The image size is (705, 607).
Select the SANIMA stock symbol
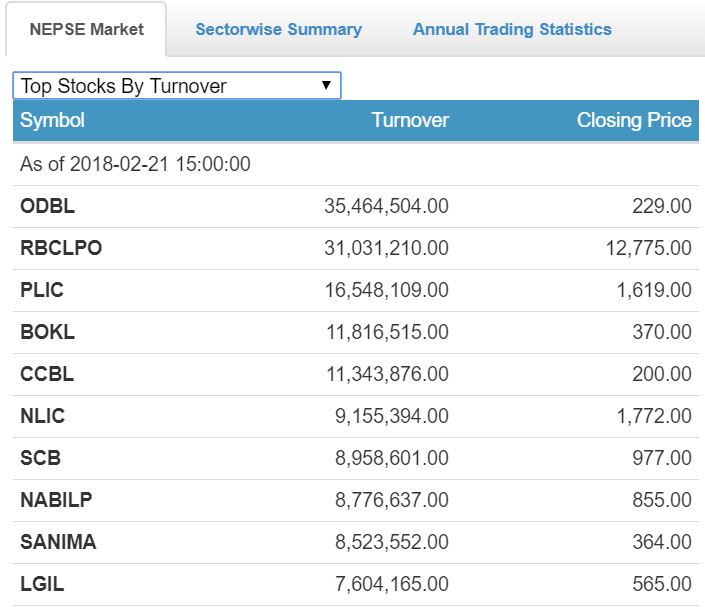pyautogui.click(x=58, y=542)
